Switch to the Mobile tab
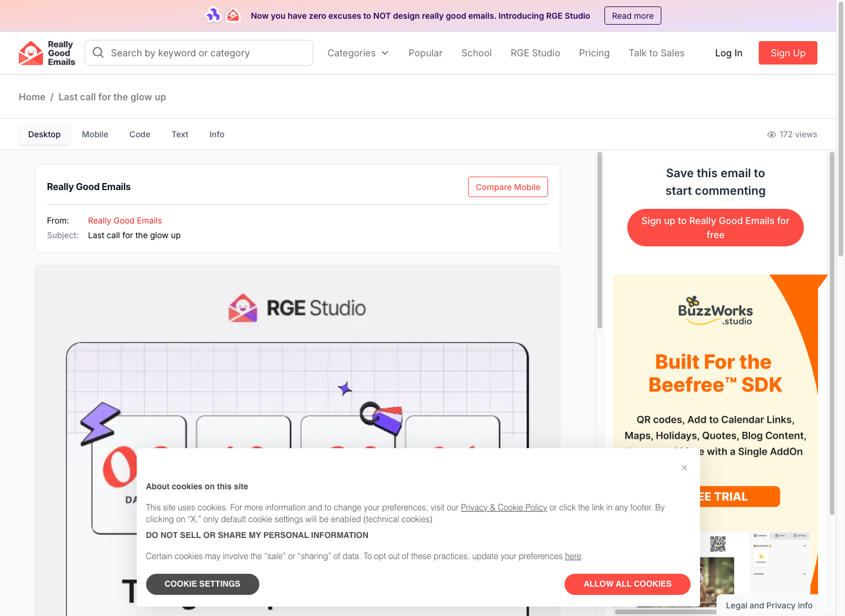 click(95, 134)
